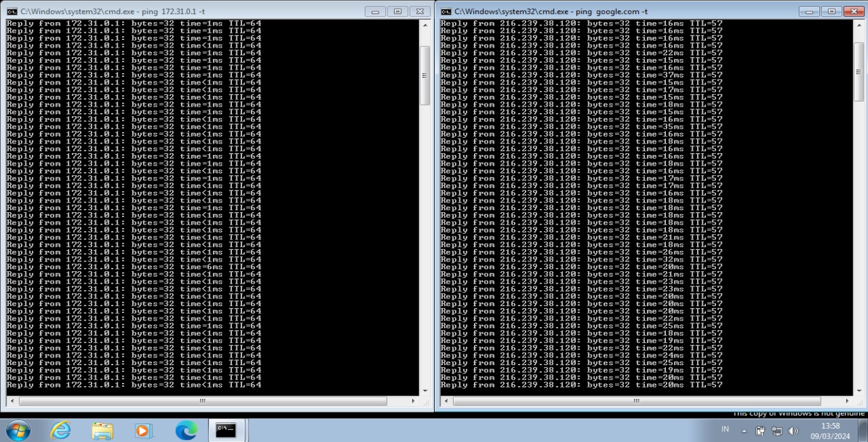The height and width of the screenshot is (442, 868).
Task: Launch Internet Explorer from the taskbar
Action: point(60,431)
